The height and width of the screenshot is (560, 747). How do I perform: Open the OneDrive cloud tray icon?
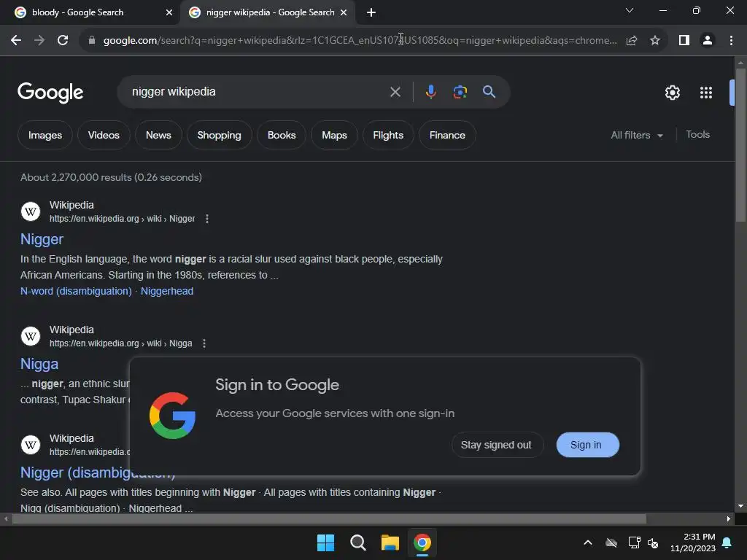click(611, 542)
